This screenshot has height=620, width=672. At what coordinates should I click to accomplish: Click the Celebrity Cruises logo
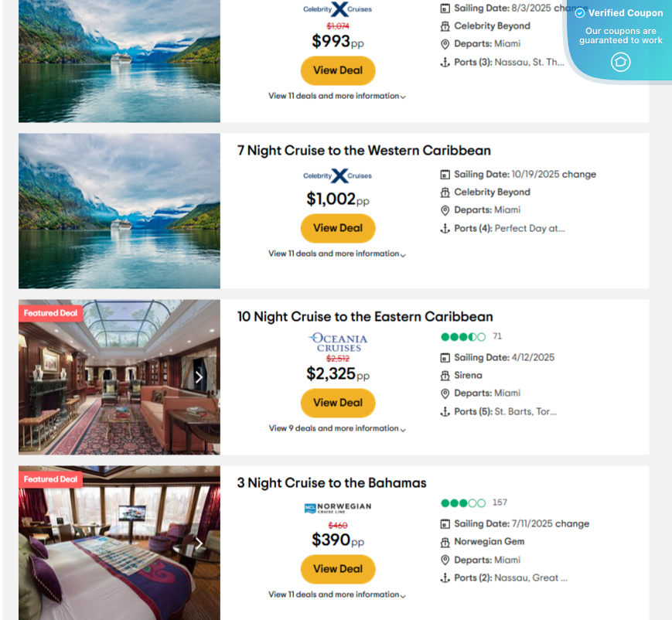[338, 175]
